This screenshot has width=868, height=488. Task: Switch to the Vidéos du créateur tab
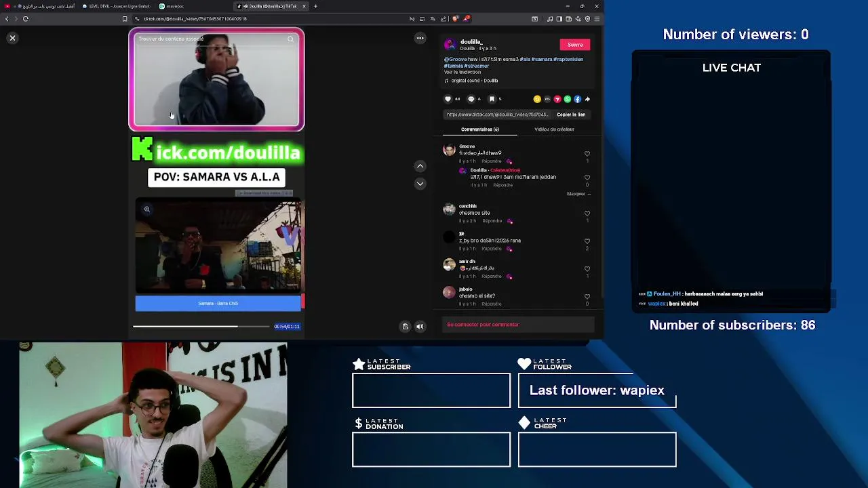tap(554, 129)
